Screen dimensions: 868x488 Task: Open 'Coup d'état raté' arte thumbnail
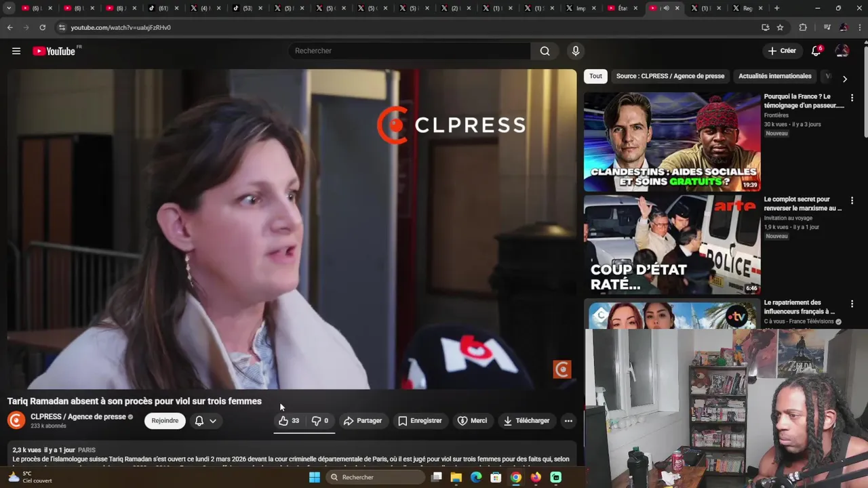672,245
